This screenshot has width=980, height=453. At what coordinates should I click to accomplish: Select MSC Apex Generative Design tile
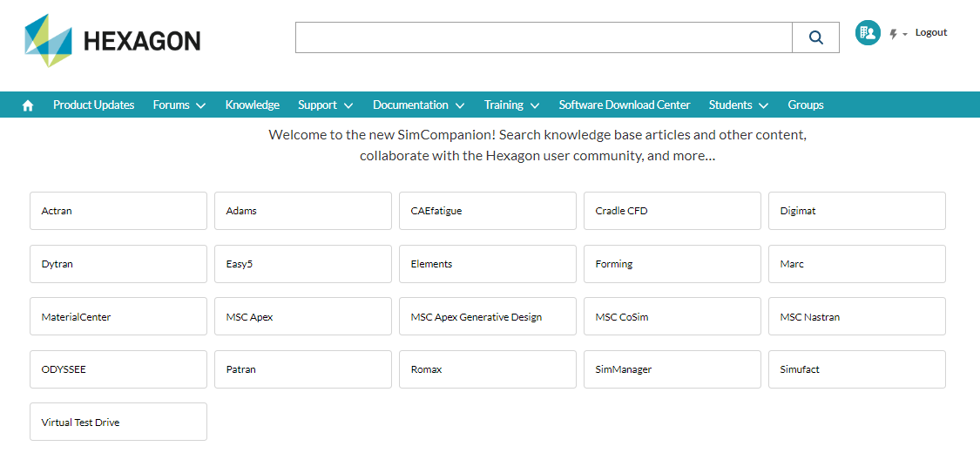[x=488, y=317]
